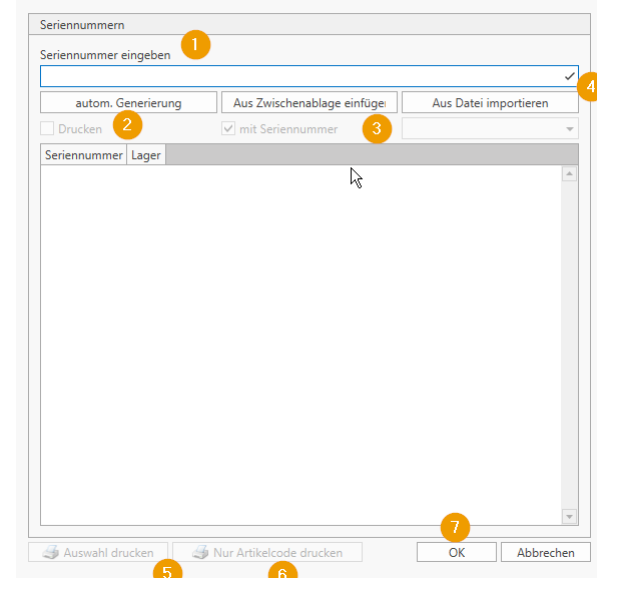Confirm the dialog with OK
Image resolution: width=623 pixels, height=602 pixels.
click(456, 552)
